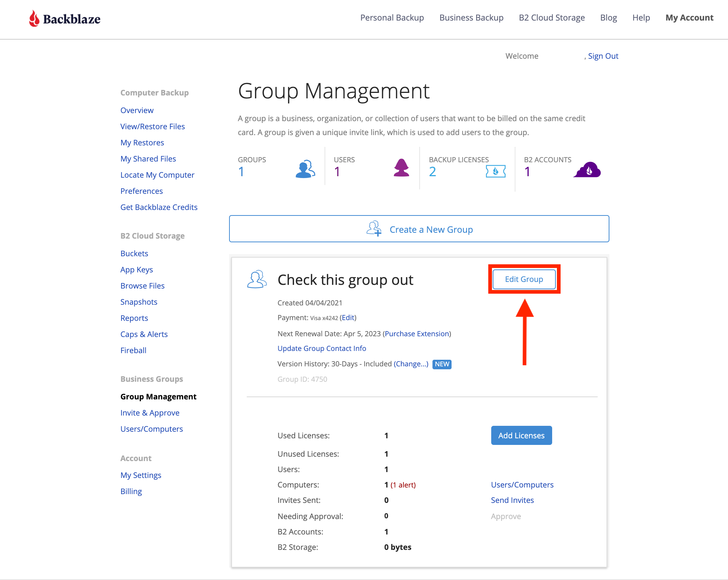This screenshot has width=728, height=580.
Task: Change the Version History setting
Action: pos(411,364)
